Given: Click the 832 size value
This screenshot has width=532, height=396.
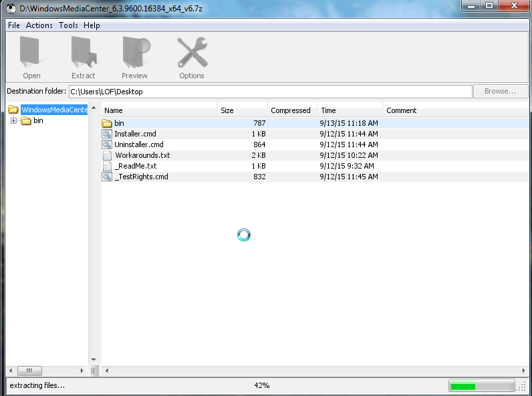Looking at the screenshot, I should 259,177.
